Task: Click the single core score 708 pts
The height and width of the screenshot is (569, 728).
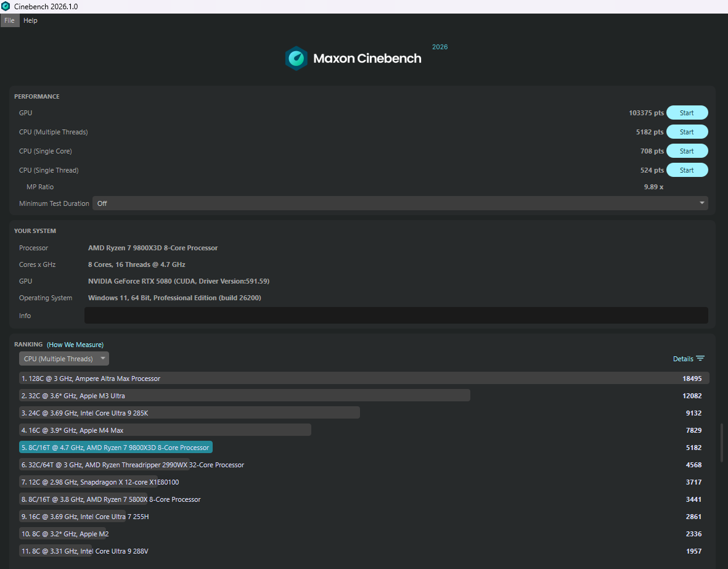Action: [x=652, y=151]
